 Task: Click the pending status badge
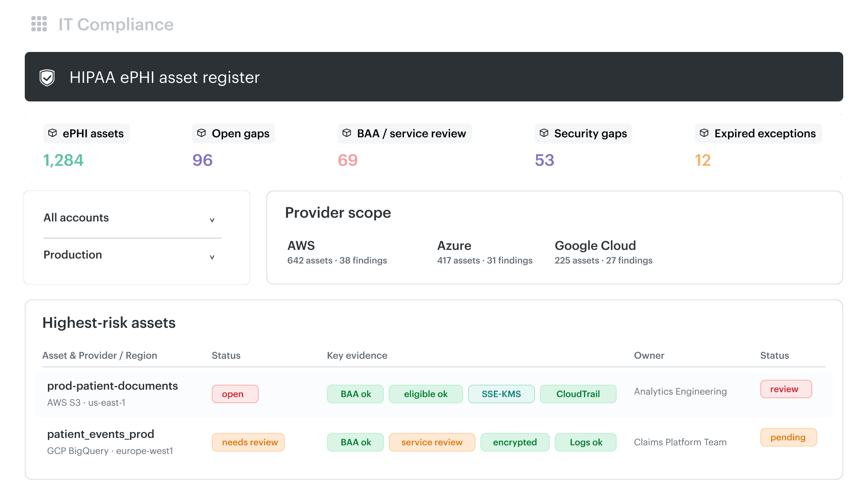pos(789,437)
